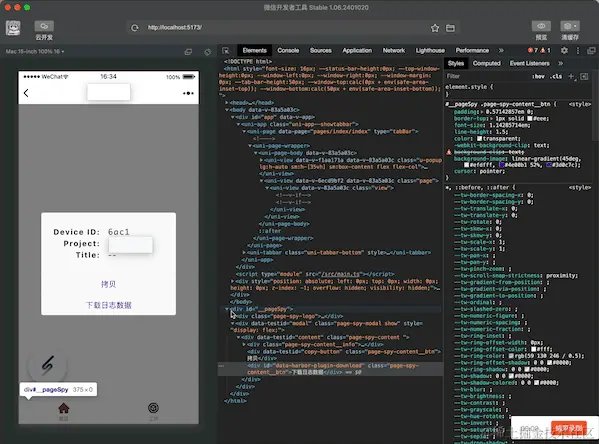Open the Network tab
The width and height of the screenshot is (599, 444).
click(x=394, y=50)
